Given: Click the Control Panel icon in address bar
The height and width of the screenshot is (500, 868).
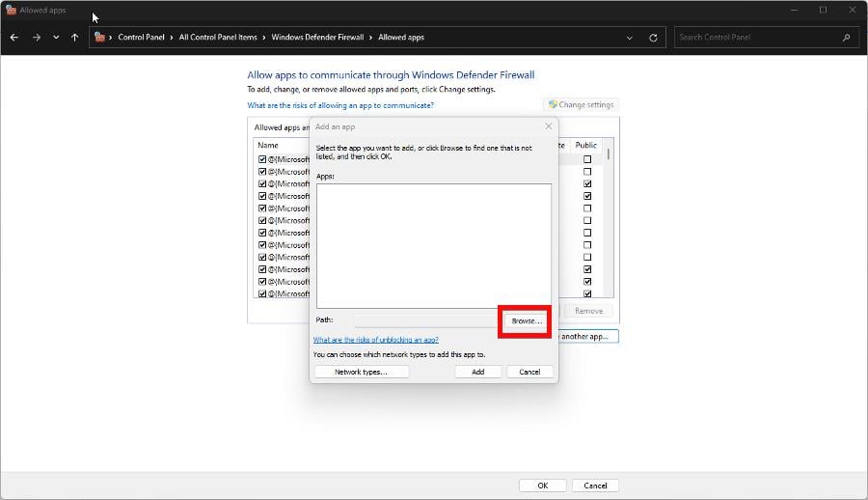Looking at the screenshot, I should pos(99,37).
